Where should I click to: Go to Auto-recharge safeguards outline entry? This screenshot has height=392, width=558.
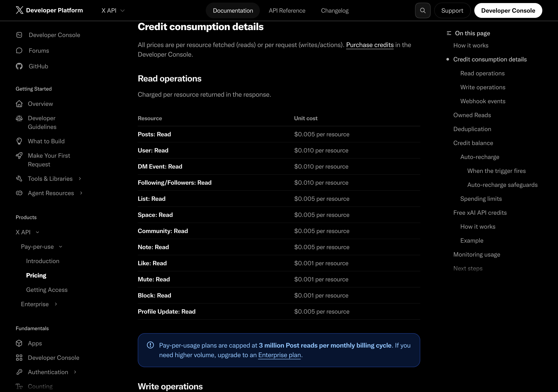pos(502,185)
